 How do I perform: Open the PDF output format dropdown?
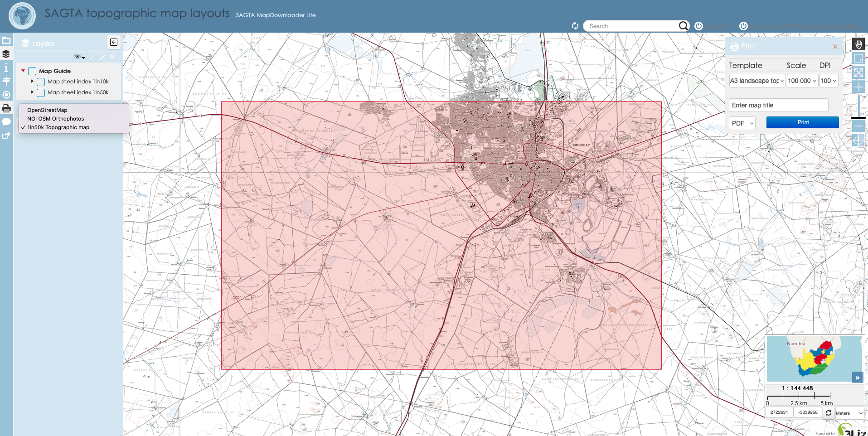pos(742,123)
